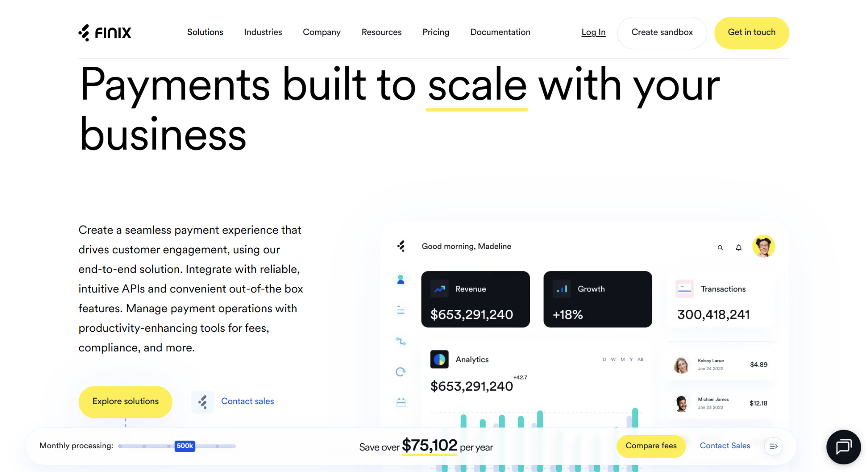Click Contact Sales in the bottom bar
Image resolution: width=868 pixels, height=472 pixels.
tap(725, 446)
